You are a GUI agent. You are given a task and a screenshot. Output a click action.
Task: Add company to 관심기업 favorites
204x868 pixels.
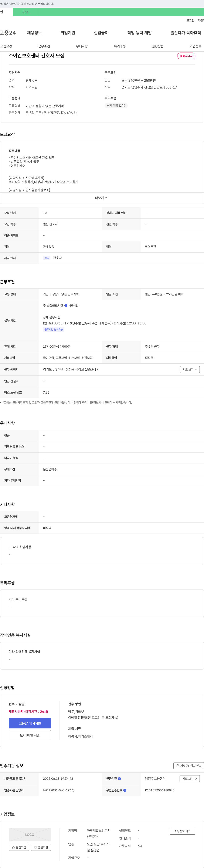[19, 847]
